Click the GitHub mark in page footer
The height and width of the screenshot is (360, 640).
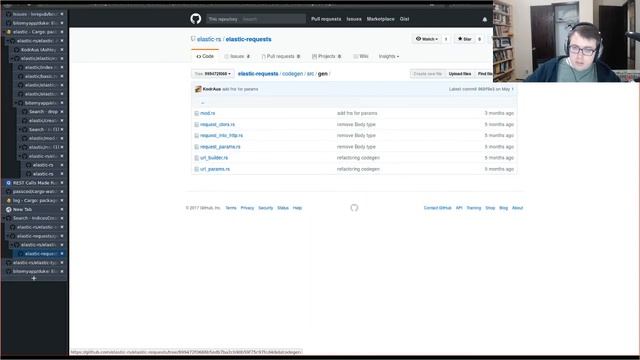click(x=354, y=208)
